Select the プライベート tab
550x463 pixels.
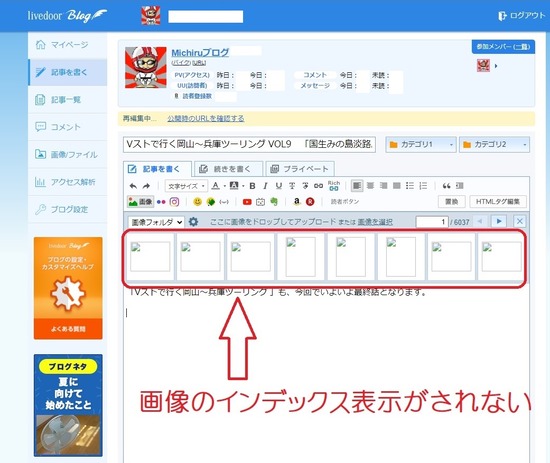point(300,169)
